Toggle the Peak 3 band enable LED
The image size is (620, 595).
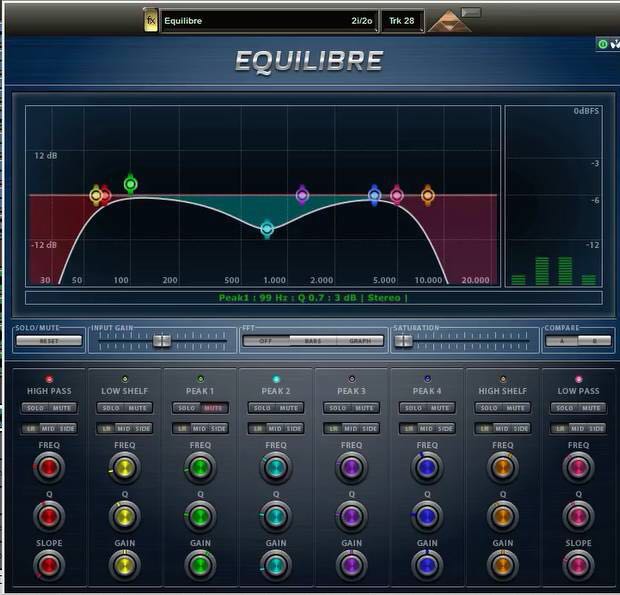click(x=352, y=379)
